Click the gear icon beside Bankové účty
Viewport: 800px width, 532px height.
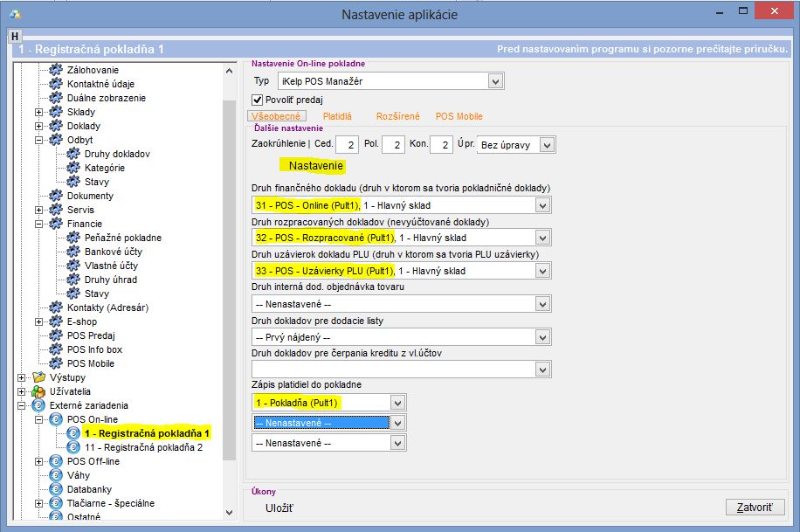click(74, 252)
